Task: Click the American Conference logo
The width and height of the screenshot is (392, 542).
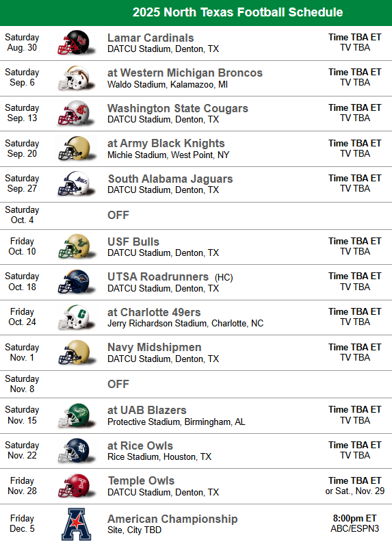Action: [77, 524]
